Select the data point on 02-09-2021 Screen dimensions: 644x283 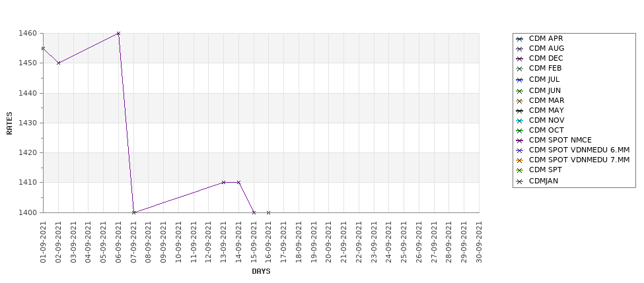point(58,63)
